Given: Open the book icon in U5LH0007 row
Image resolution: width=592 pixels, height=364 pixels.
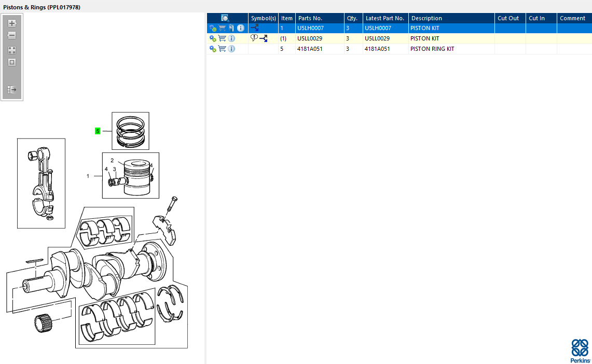Looking at the screenshot, I should click(231, 28).
